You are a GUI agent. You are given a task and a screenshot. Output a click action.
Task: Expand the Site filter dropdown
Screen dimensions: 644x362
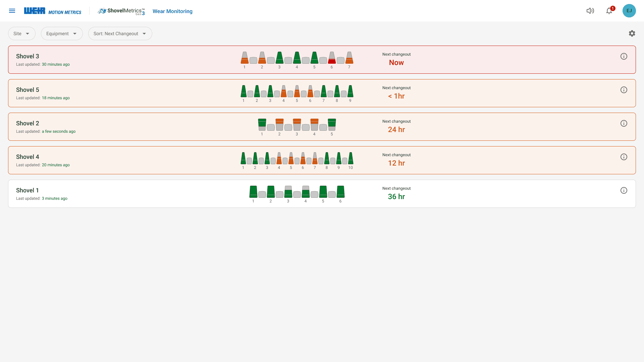point(22,34)
